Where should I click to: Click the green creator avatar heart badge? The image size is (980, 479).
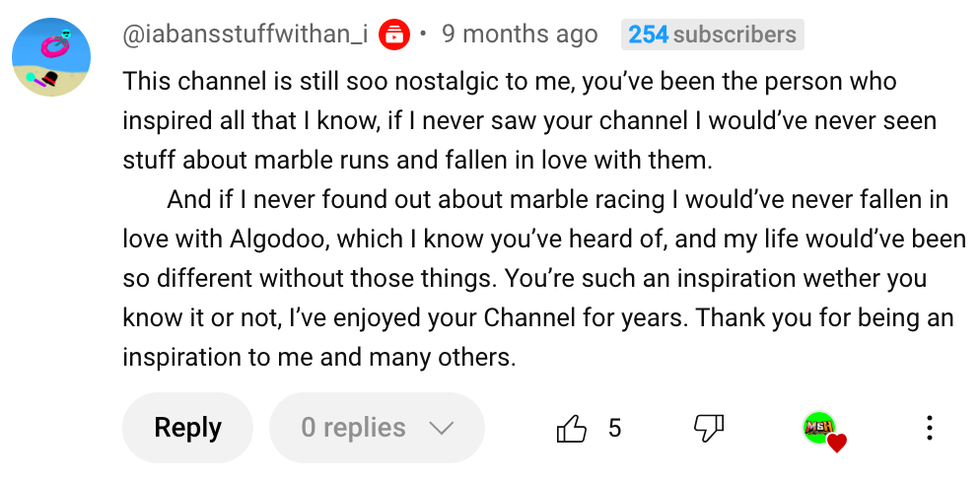pos(819,428)
